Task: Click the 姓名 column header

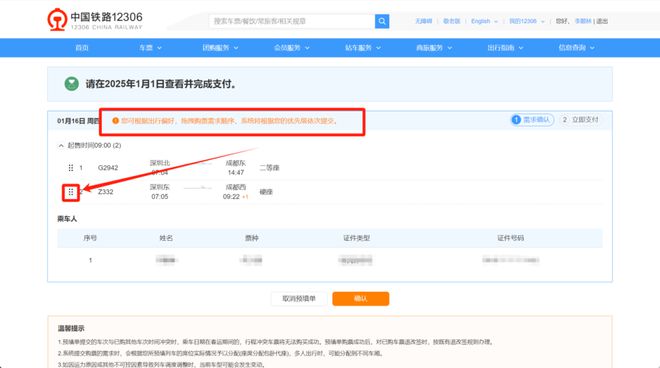Action: (x=166, y=238)
